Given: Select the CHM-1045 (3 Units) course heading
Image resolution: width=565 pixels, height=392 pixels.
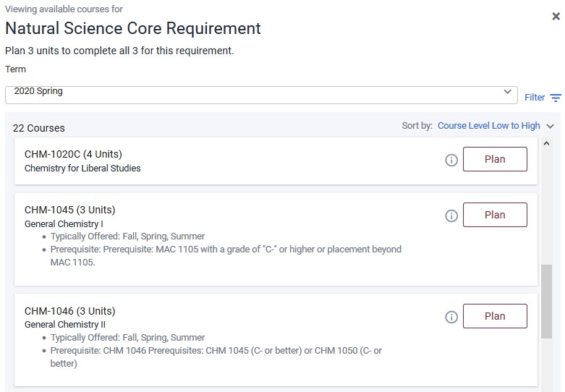Looking at the screenshot, I should [x=69, y=210].
